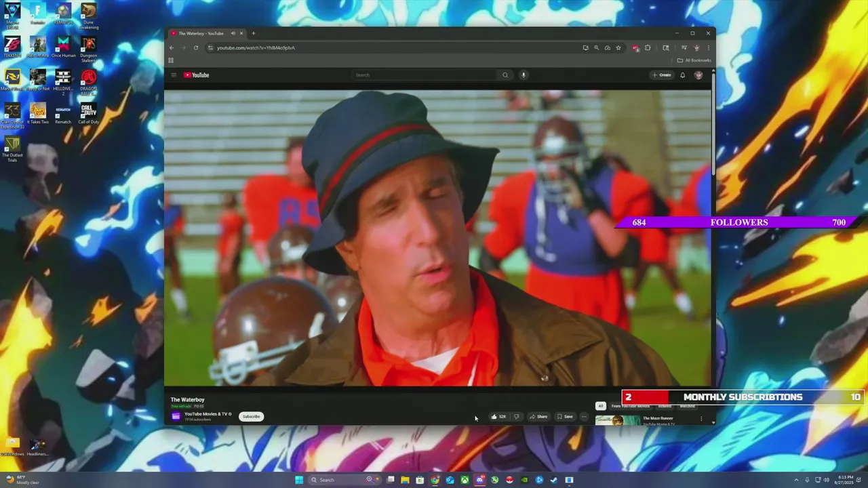Open a new browser tab
This screenshot has width=868, height=488.
click(x=254, y=33)
